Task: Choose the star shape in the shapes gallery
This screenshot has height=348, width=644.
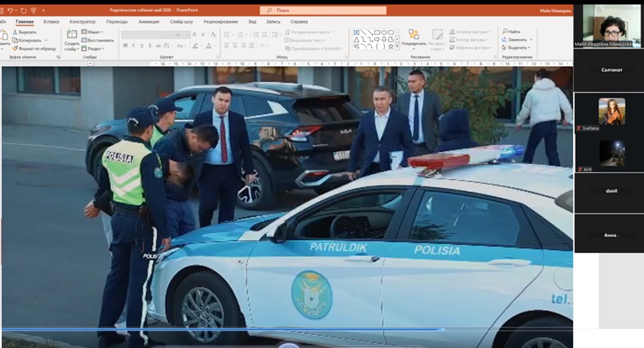Action: pos(391,46)
